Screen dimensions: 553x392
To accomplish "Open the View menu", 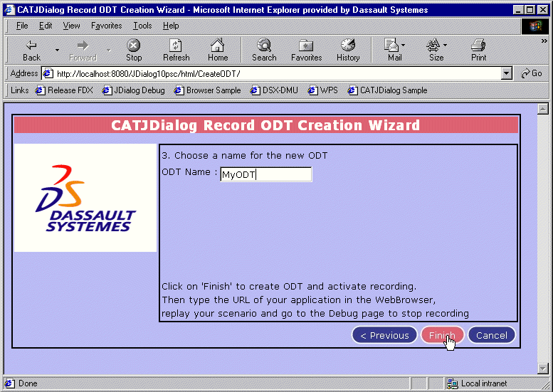I will click(71, 26).
